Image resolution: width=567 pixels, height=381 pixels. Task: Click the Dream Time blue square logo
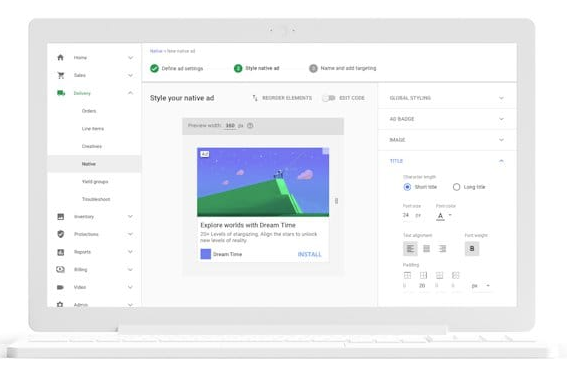206,254
